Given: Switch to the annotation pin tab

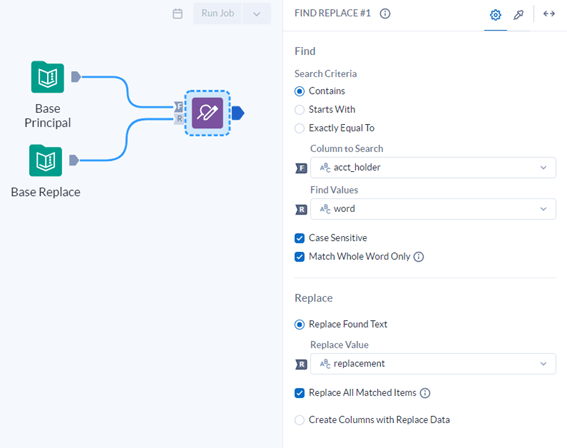Looking at the screenshot, I should pos(519,15).
